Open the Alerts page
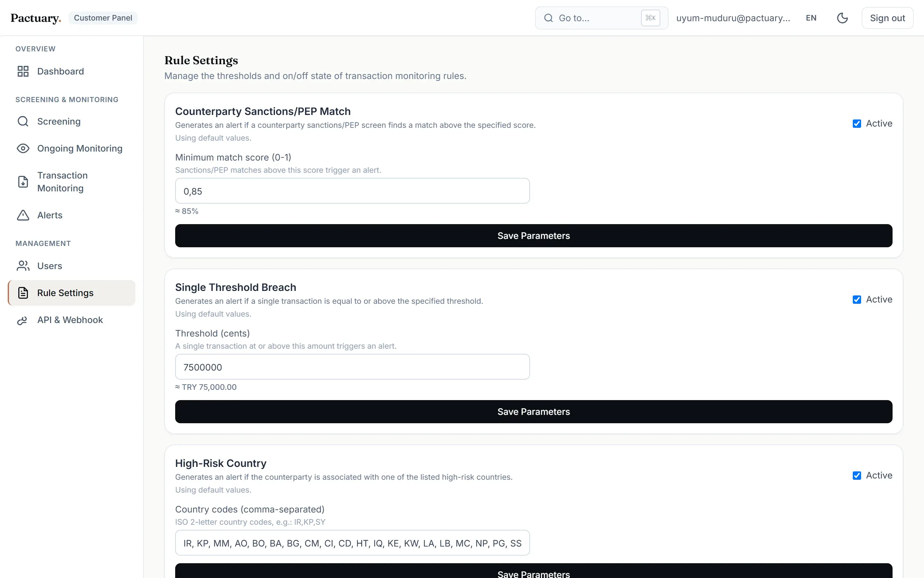Screen dimensions: 924x578 coord(72,215)
